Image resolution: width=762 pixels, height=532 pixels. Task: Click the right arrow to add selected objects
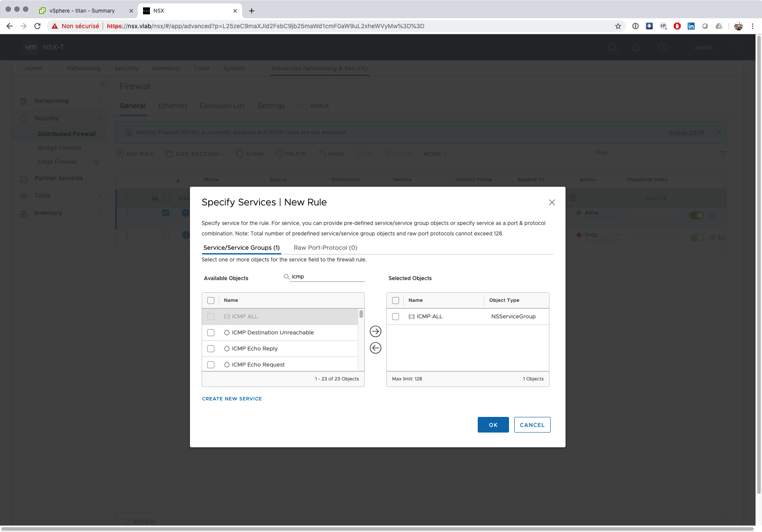[375, 331]
